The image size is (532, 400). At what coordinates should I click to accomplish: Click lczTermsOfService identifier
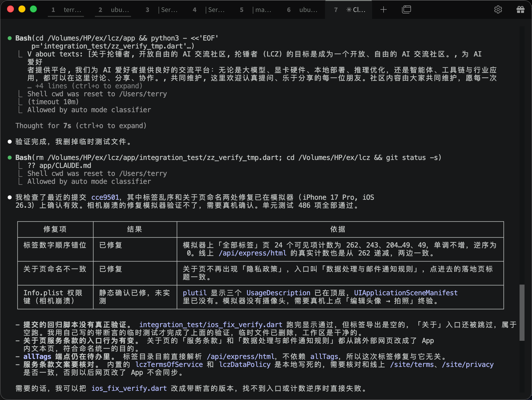click(x=169, y=364)
